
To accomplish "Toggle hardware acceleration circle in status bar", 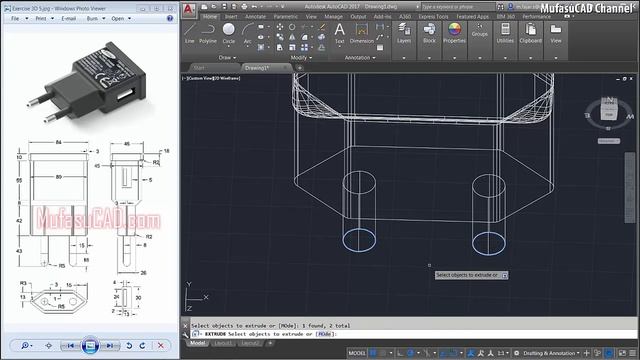I will coord(609,353).
